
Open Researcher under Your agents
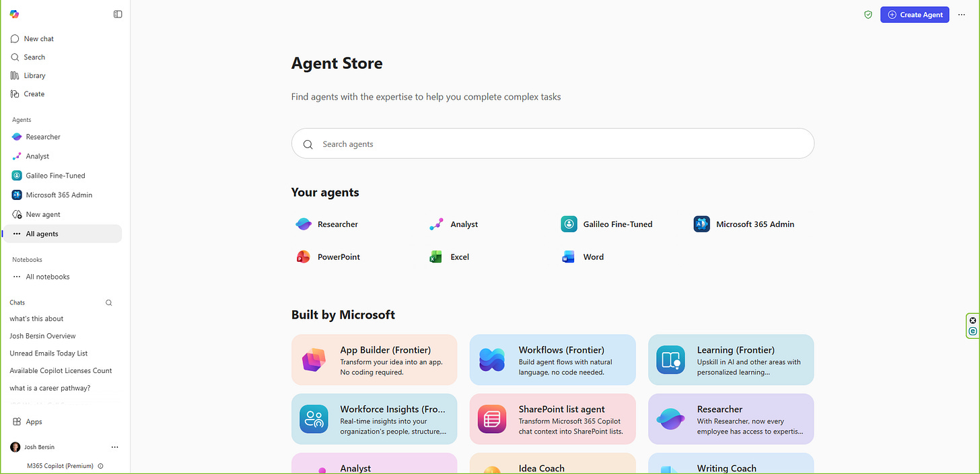tap(327, 224)
